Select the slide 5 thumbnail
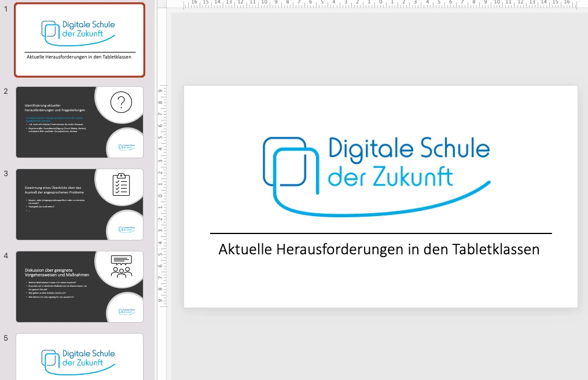 click(x=79, y=356)
